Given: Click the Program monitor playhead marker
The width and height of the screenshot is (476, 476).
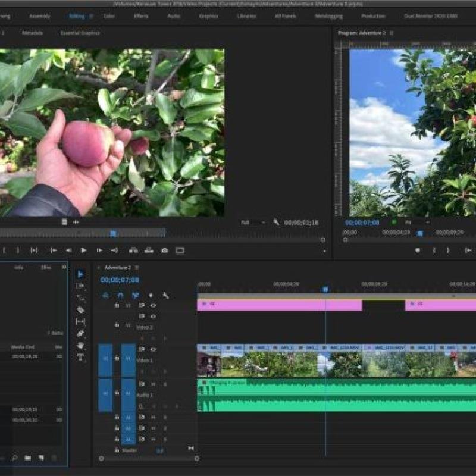Looking at the screenshot, I should (420, 233).
